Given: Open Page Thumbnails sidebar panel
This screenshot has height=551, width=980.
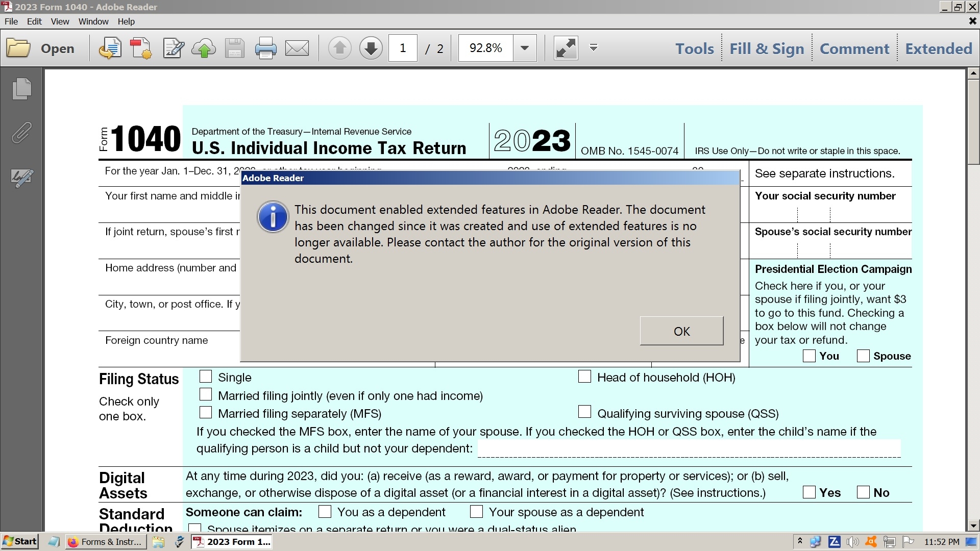Looking at the screenshot, I should click(x=21, y=89).
